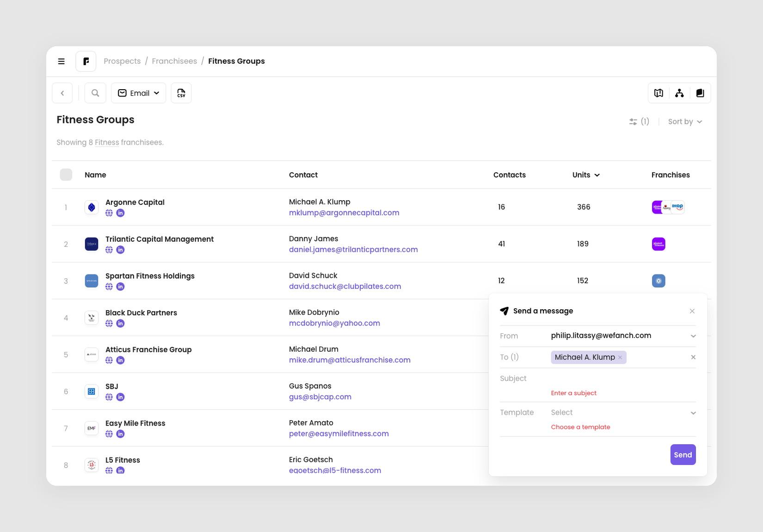Open Argonne Capital's LinkedIn icon
This screenshot has height=532, width=763.
pos(120,213)
